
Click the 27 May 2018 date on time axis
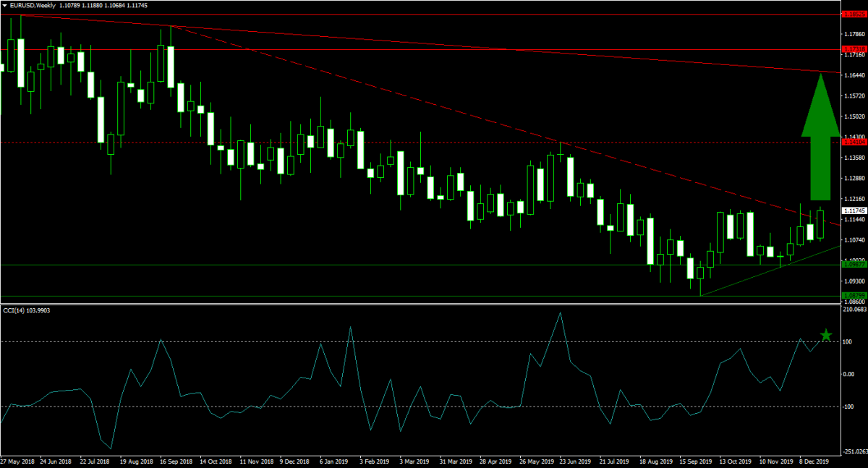click(17, 460)
